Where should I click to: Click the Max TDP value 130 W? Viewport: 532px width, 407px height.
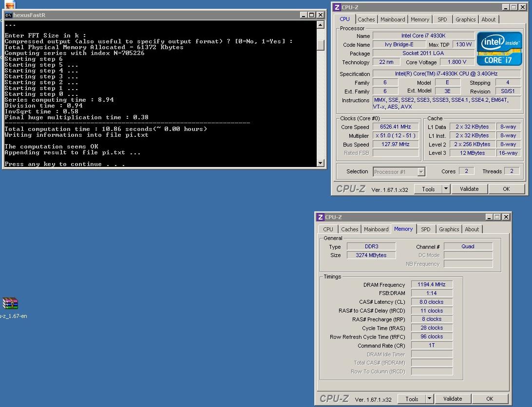pyautogui.click(x=463, y=44)
